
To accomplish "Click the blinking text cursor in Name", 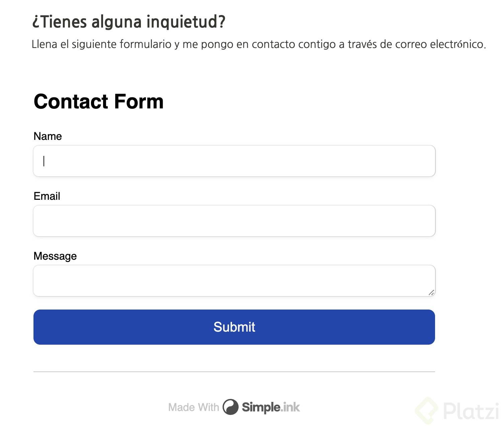I will tap(44, 161).
